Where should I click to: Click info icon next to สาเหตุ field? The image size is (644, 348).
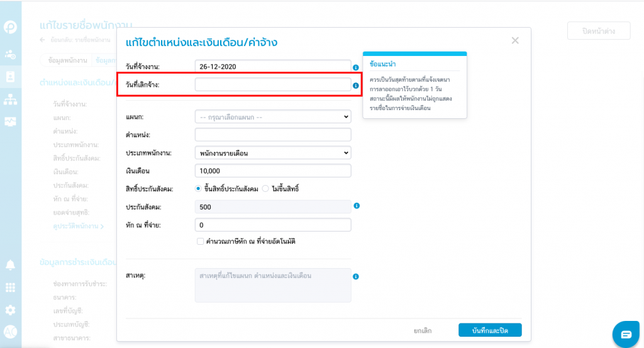[x=356, y=276]
